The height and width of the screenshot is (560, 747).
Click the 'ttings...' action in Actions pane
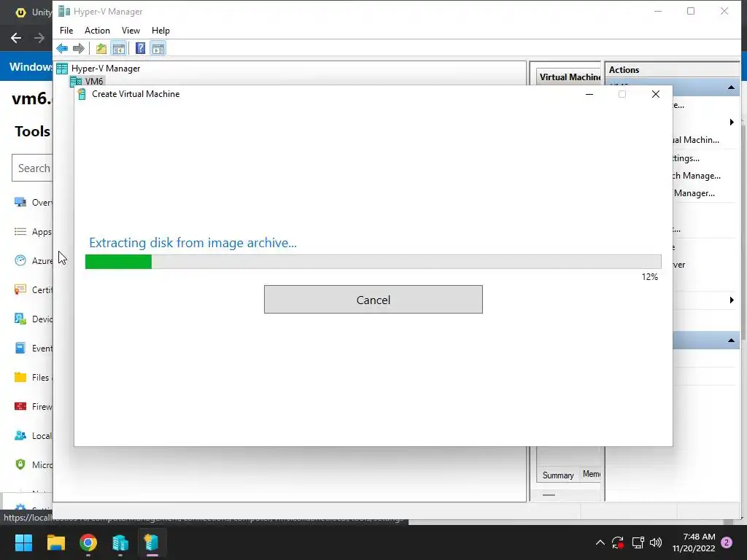tap(686, 158)
